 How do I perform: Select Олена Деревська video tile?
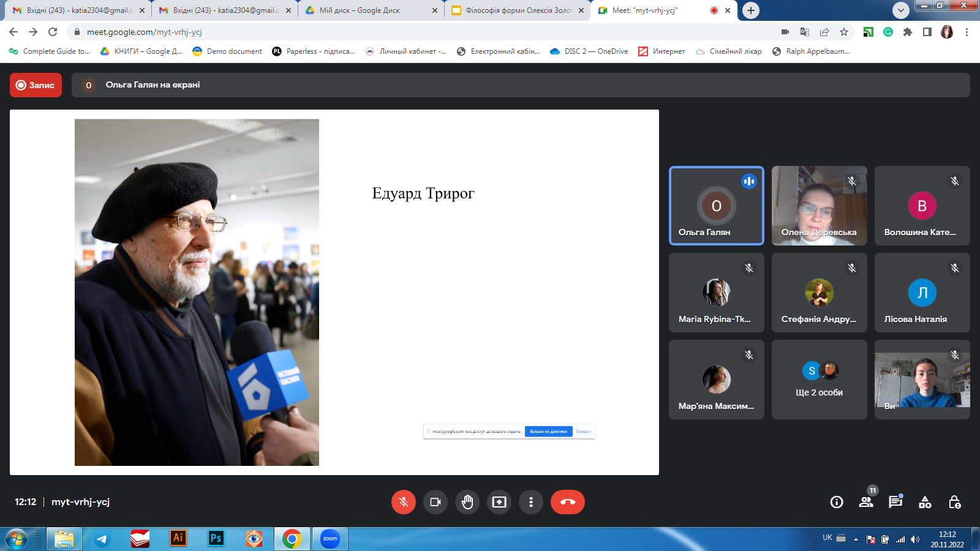[x=820, y=206]
